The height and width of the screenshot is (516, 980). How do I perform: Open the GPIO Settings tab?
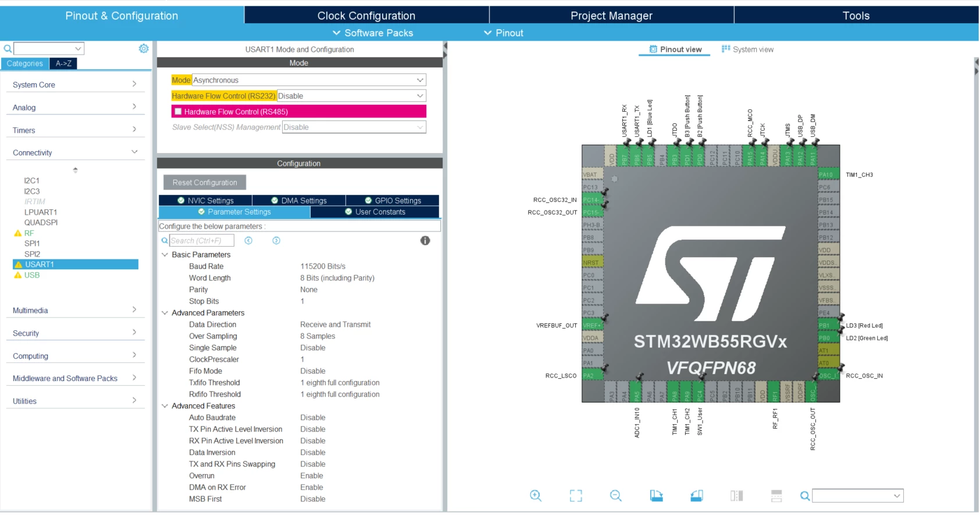[393, 201]
